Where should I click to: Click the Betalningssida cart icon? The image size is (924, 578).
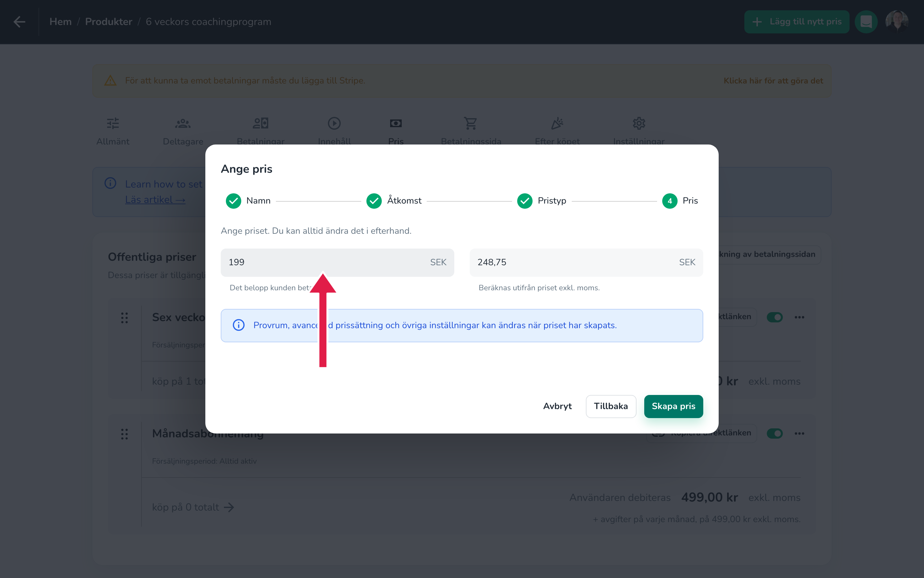click(x=470, y=123)
